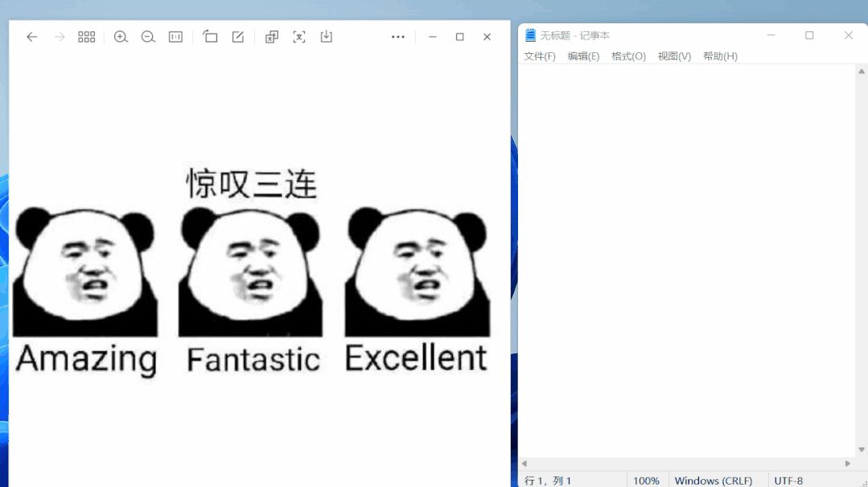Open thumbnail grid view in image viewer
Viewport: 868px width, 487px height.
click(x=86, y=37)
